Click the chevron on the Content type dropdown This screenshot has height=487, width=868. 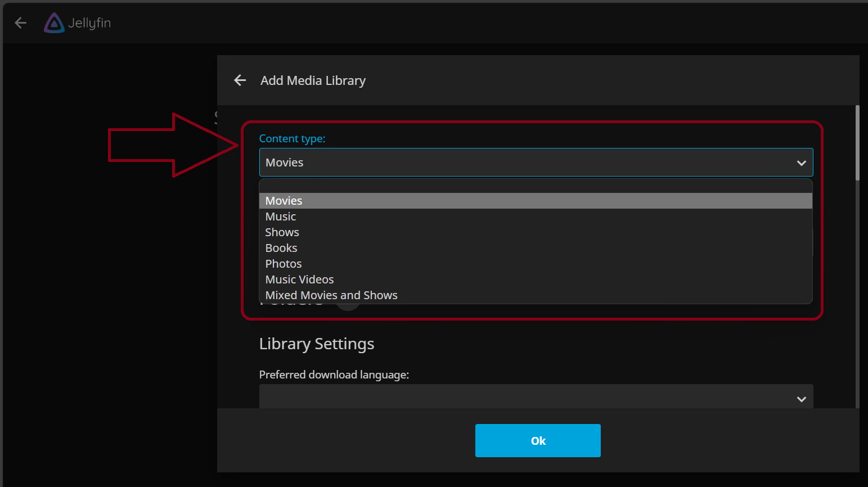(801, 163)
